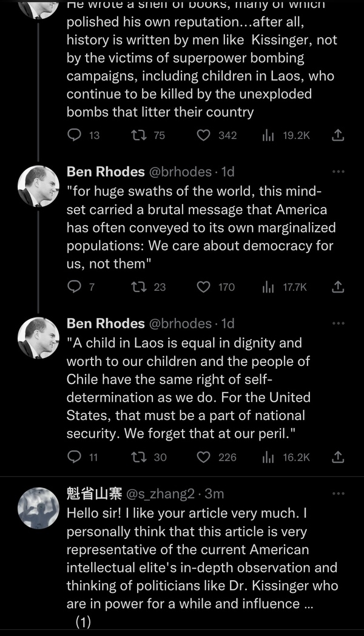This screenshot has height=636, width=364.
Task: Like the tweet with 226 likes
Action: [x=204, y=456]
